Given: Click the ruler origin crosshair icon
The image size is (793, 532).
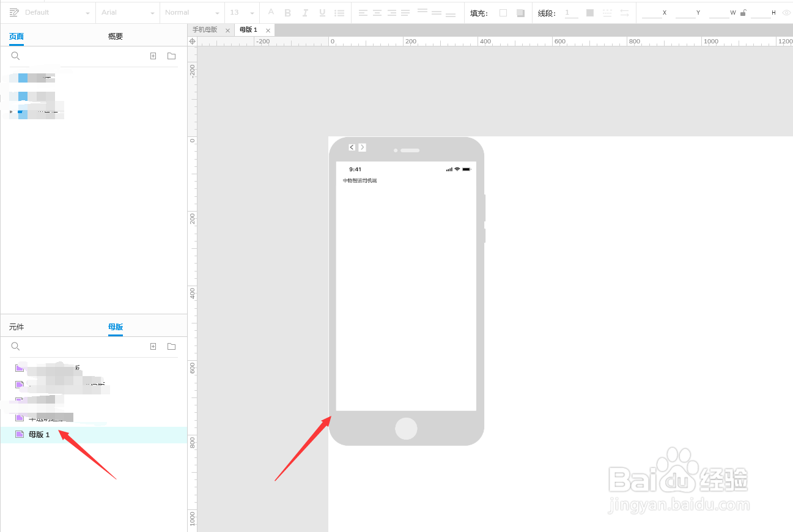Looking at the screenshot, I should (x=193, y=41).
